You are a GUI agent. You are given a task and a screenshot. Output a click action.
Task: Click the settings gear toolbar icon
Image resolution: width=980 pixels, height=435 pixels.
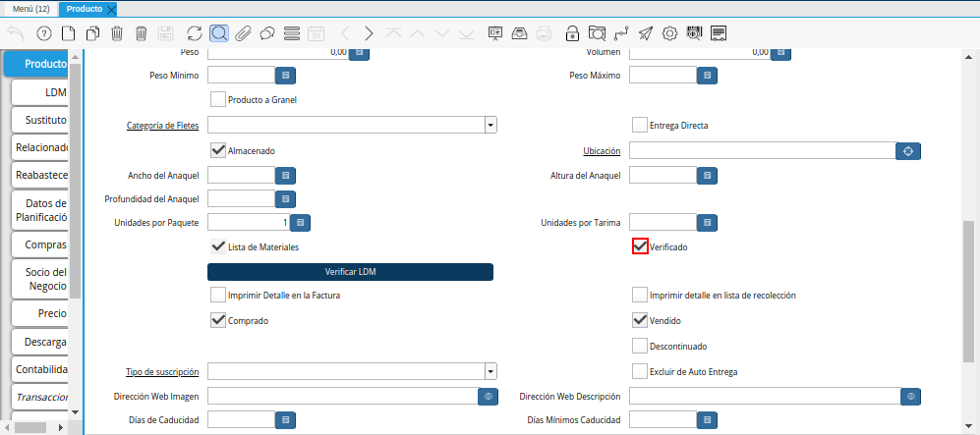(669, 33)
